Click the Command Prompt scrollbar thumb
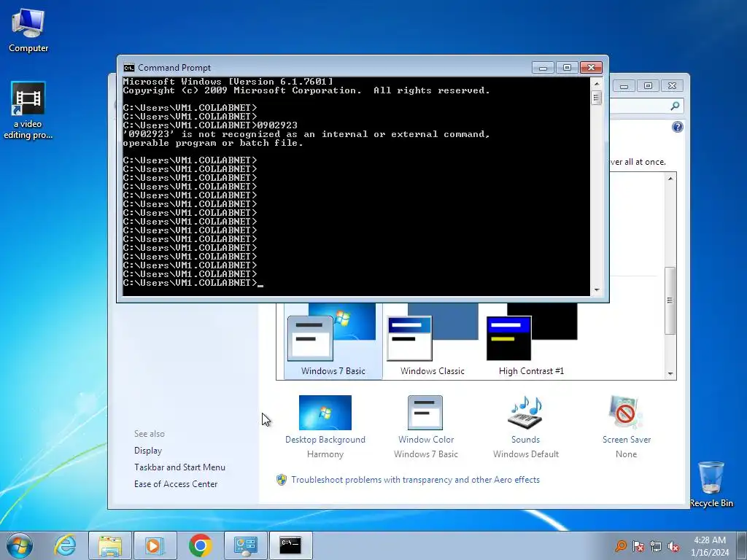Viewport: 747px width, 560px height. [597, 98]
